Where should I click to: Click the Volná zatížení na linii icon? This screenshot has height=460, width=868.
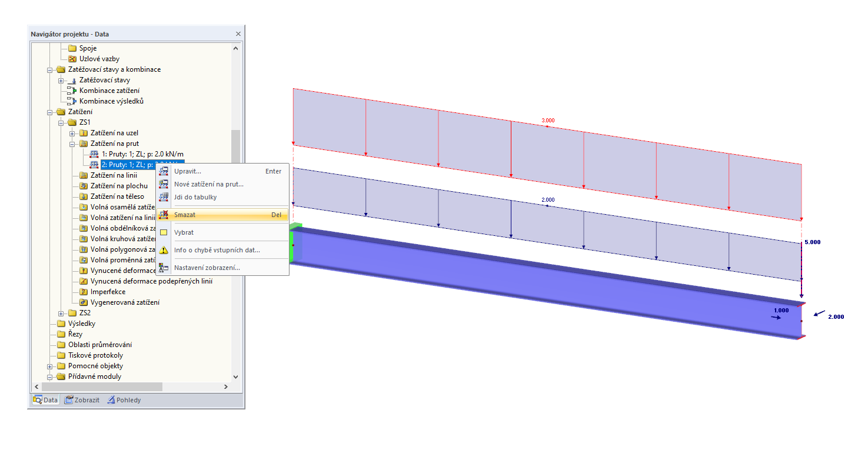click(x=84, y=218)
